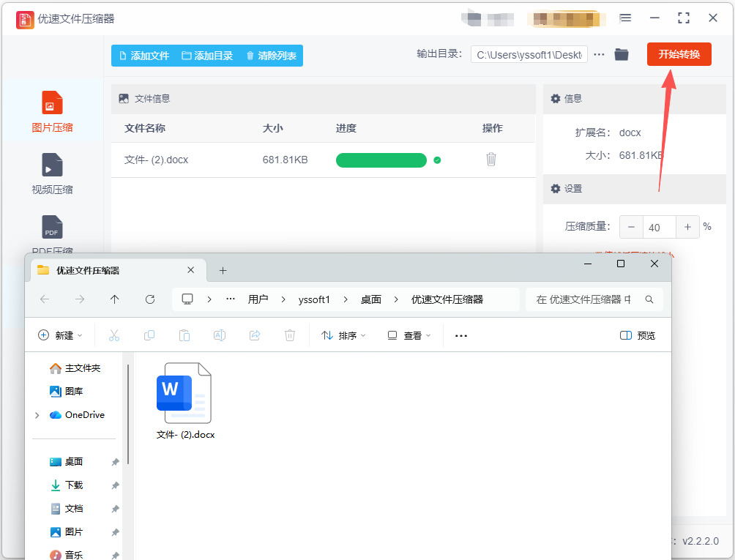Expand the 新建 new item menu

(59, 335)
